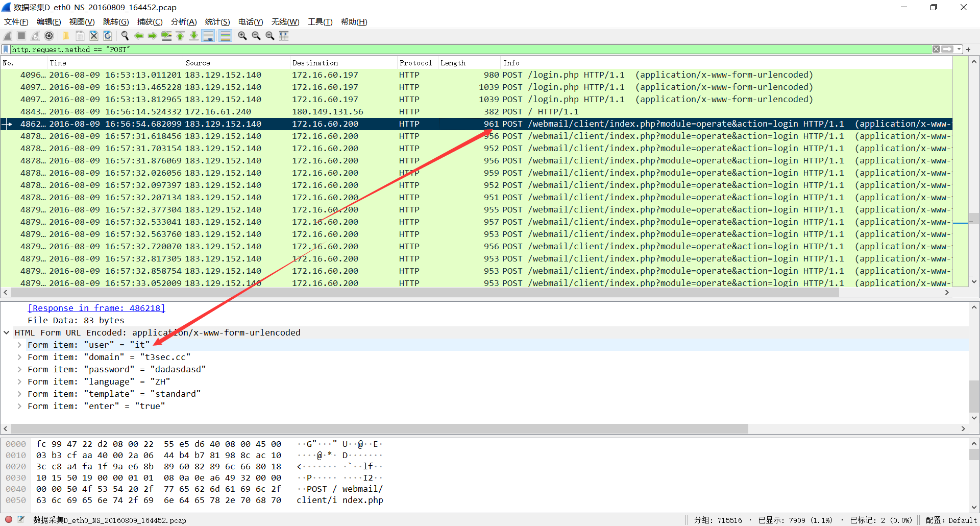This screenshot has width=980, height=526.
Task: Click the packet details horizontal scrollbar thumb
Action: [379, 428]
